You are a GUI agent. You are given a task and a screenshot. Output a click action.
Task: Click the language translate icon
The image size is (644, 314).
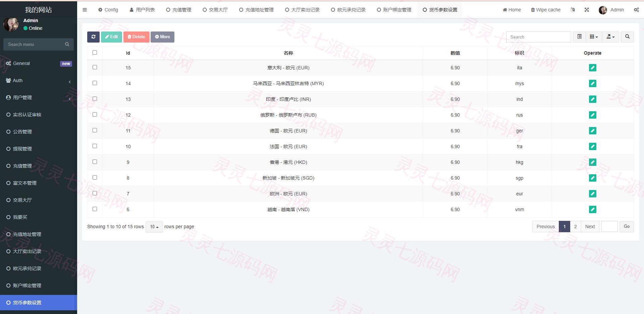point(573,10)
